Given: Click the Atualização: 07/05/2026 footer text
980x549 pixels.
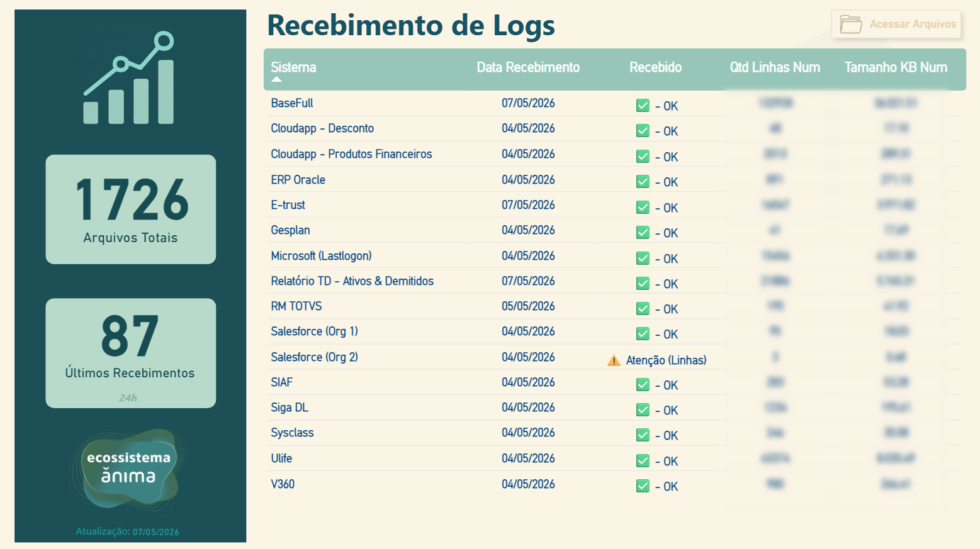Looking at the screenshot, I should [x=127, y=531].
